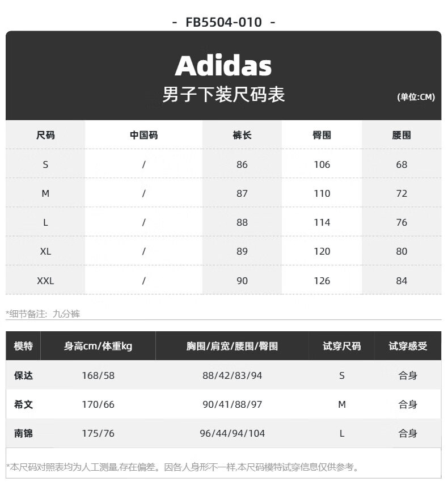Select model 南锦 row name
This screenshot has width=448, height=490.
[x=23, y=433]
